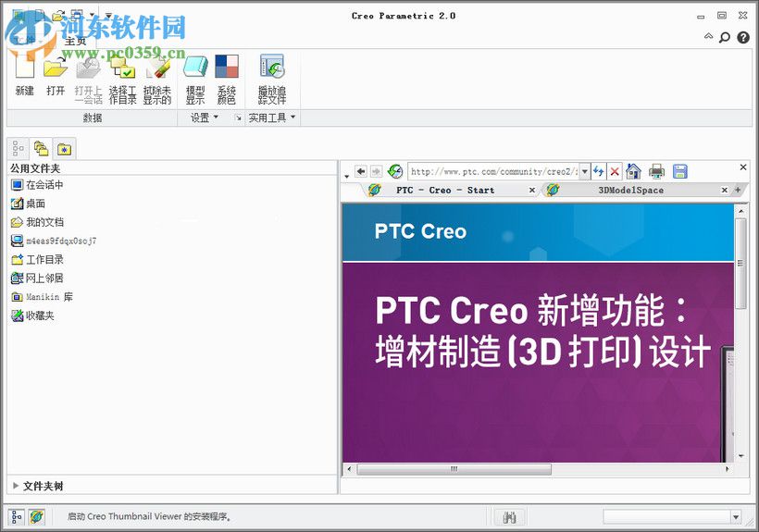Go forward in embedded browser
The image size is (759, 532).
[377, 172]
